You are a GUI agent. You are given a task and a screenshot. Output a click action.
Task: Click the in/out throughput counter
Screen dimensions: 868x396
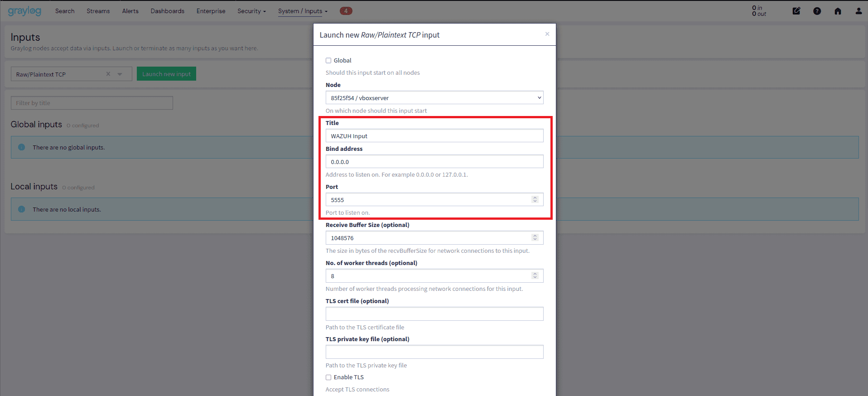pyautogui.click(x=759, y=11)
